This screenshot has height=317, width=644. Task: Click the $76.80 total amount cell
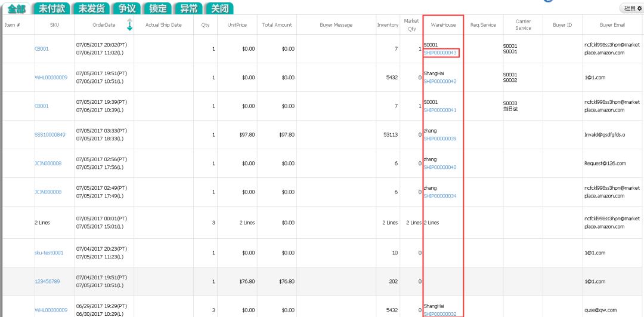[287, 282]
